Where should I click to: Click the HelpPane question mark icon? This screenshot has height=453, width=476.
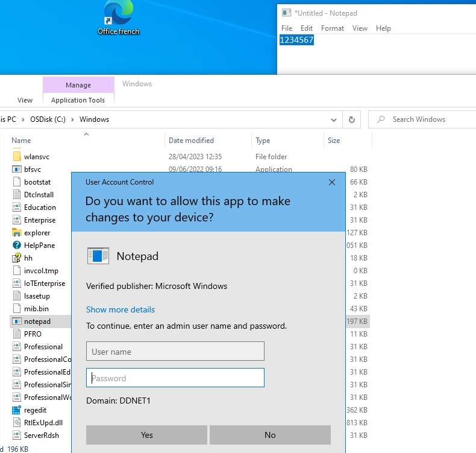[17, 245]
